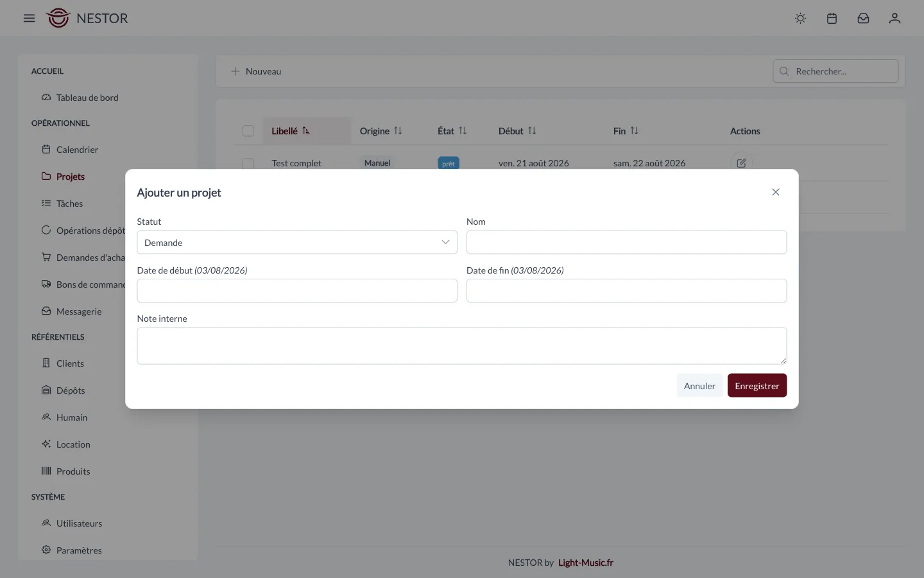Image resolution: width=924 pixels, height=578 pixels.
Task: Focus the Date de début field
Action: pyautogui.click(x=297, y=290)
